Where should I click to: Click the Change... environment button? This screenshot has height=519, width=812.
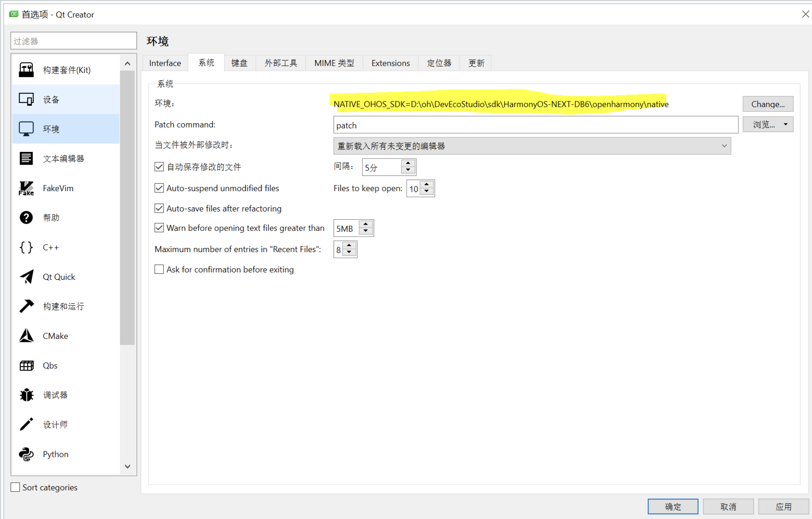pyautogui.click(x=768, y=104)
